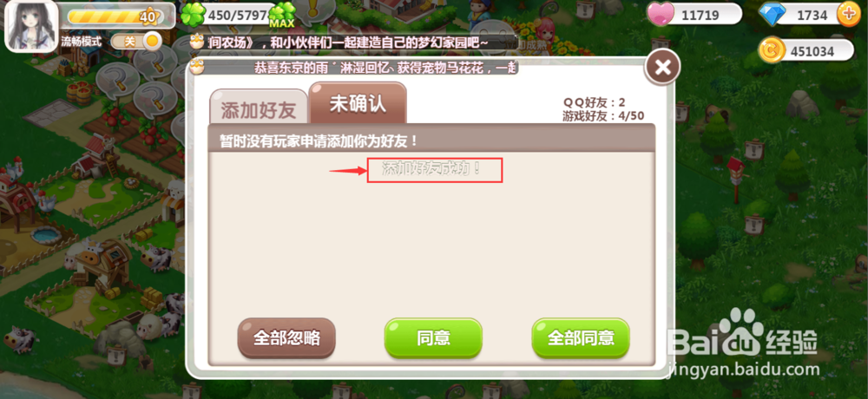The image size is (868, 399).
Task: Tap the gold coin balance icon
Action: (771, 51)
